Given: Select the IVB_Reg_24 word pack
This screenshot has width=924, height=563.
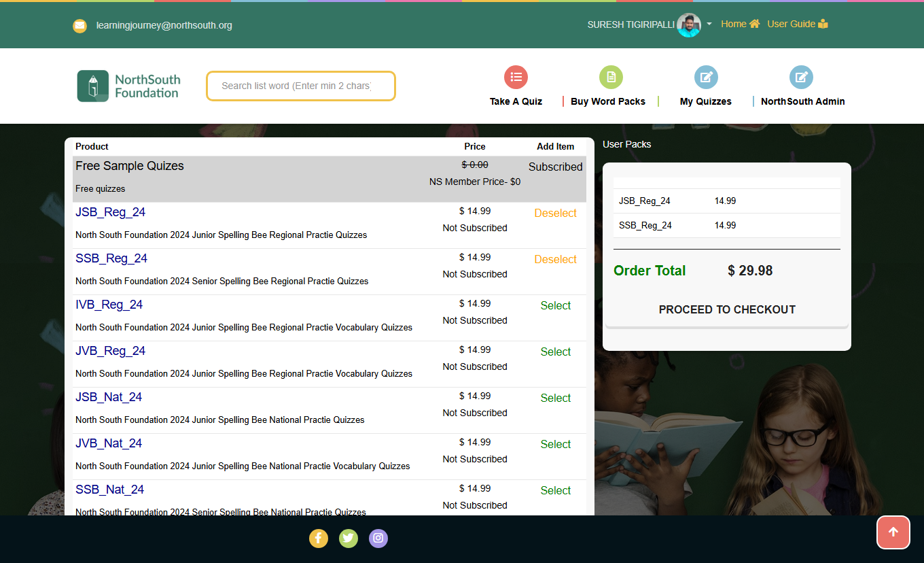Looking at the screenshot, I should coord(555,306).
